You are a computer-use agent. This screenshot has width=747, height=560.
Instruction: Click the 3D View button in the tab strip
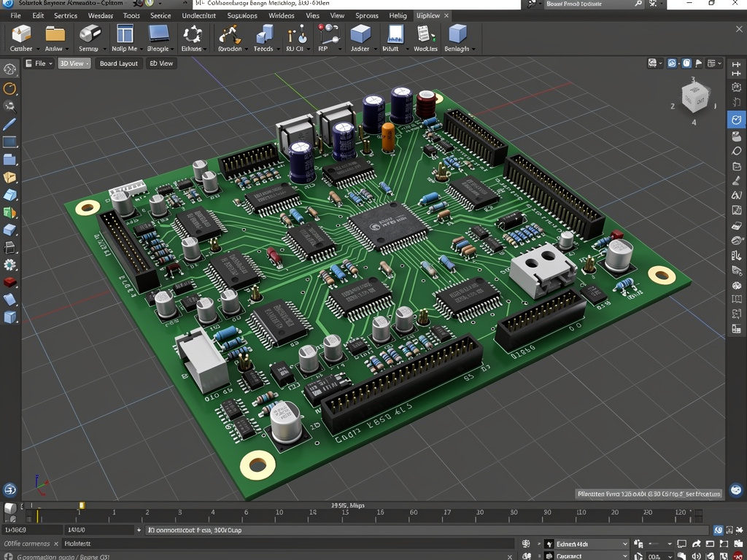tap(74, 63)
